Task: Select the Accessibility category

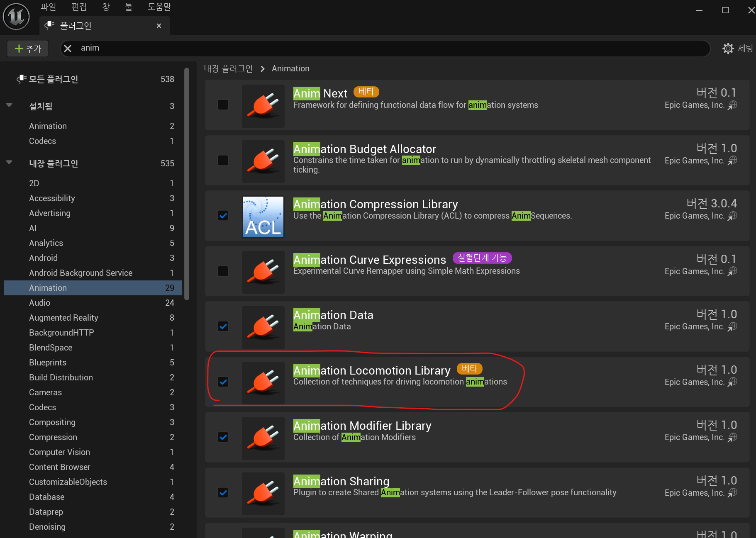Action: (x=93, y=198)
